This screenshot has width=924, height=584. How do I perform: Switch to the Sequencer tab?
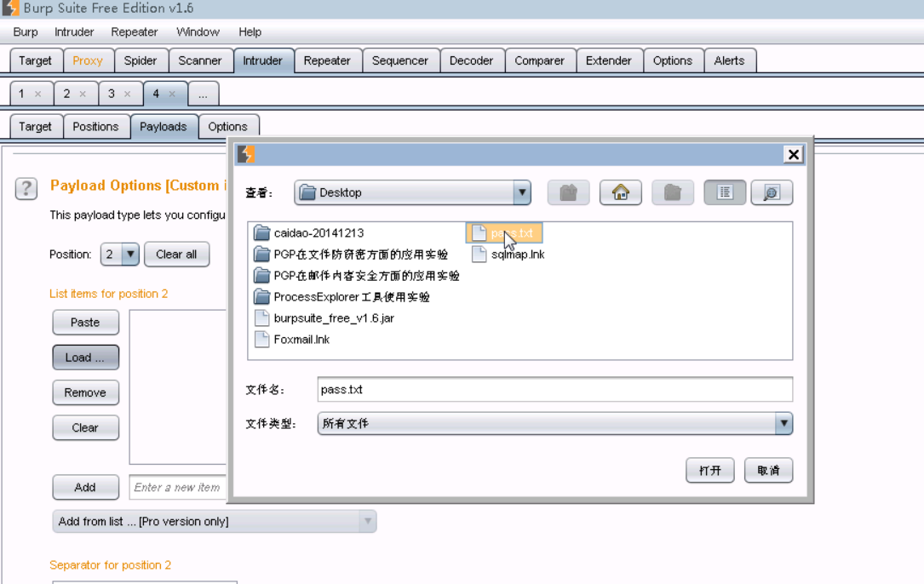[400, 60]
